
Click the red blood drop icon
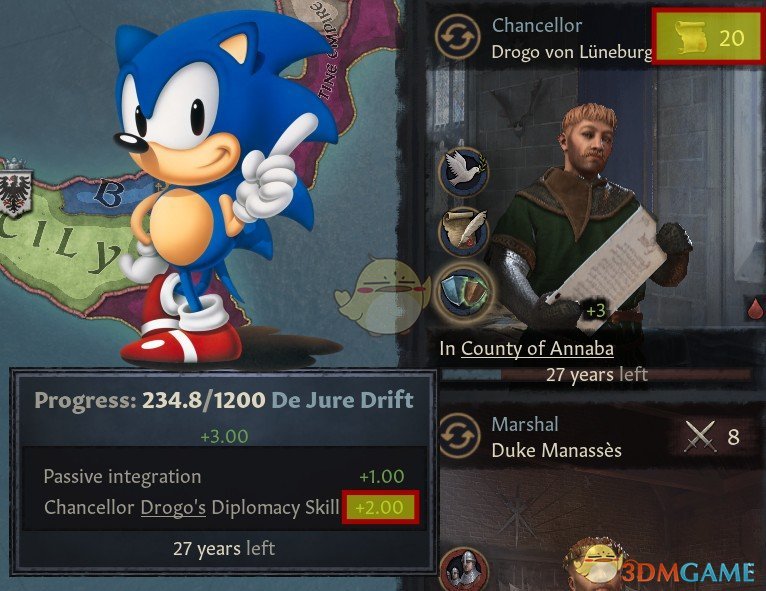coord(755,308)
